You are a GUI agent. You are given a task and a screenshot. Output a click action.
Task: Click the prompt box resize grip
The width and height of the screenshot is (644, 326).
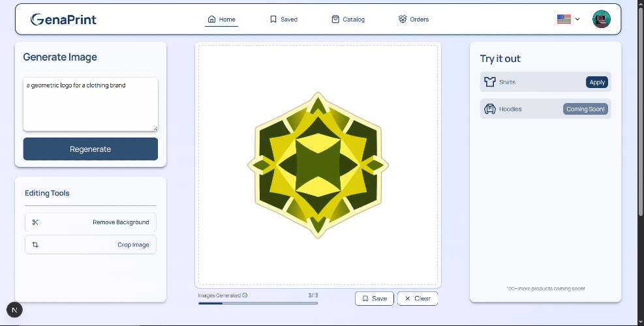point(155,128)
